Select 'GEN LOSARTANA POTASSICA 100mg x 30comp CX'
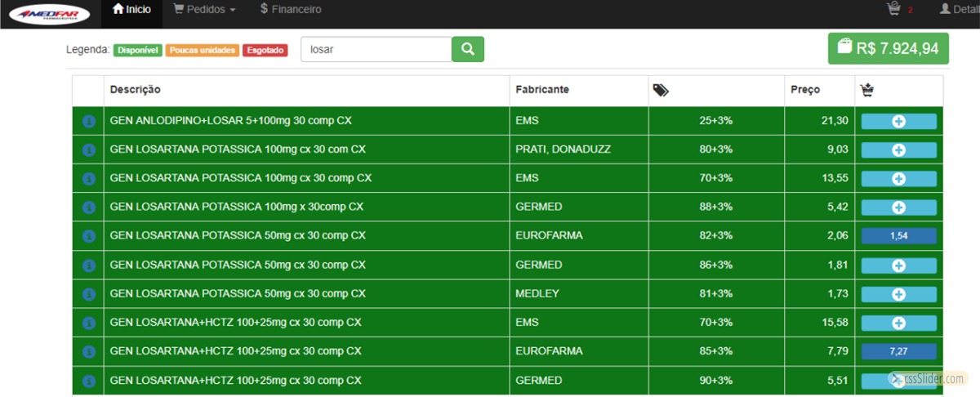The height and width of the screenshot is (397, 980). coord(237,207)
